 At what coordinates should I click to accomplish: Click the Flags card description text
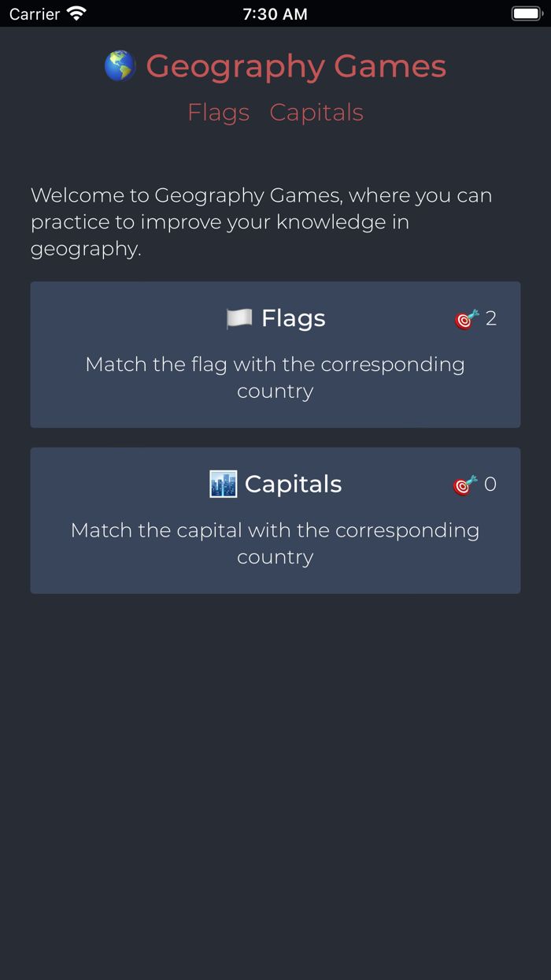(275, 377)
